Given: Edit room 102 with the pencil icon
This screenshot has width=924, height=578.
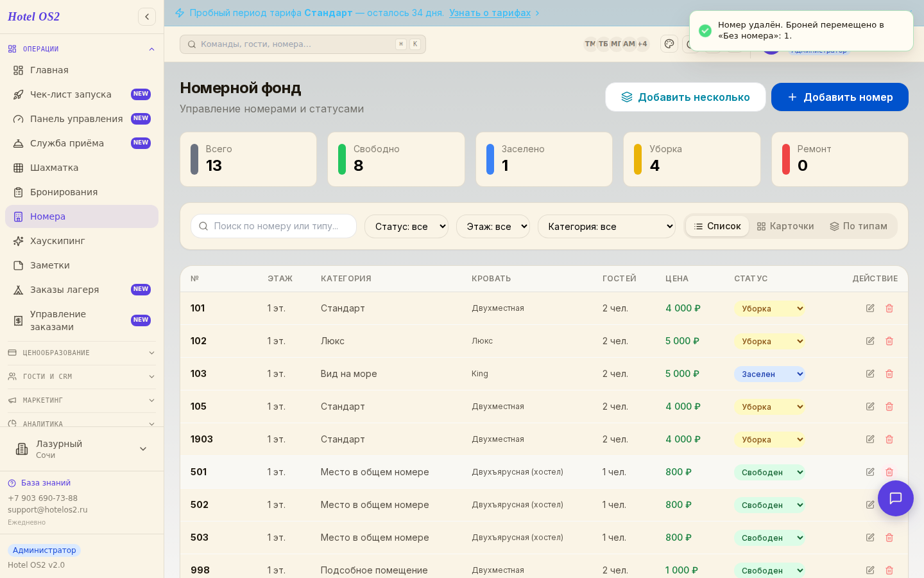Looking at the screenshot, I should tap(870, 341).
